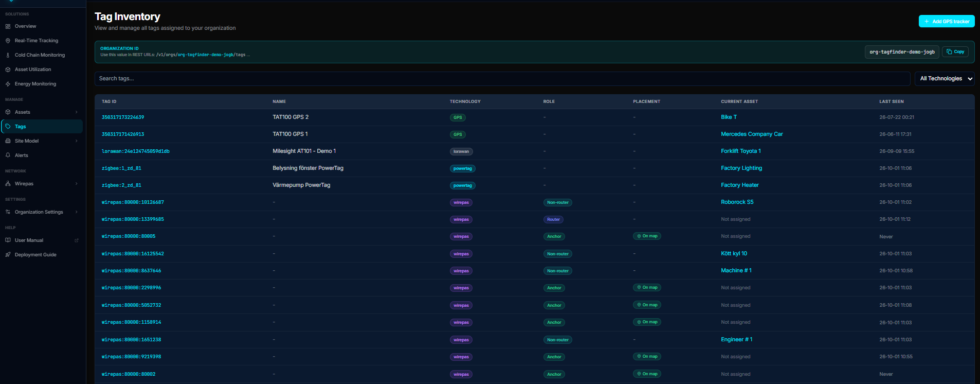Copy the organization ID
This screenshot has height=384, width=980.
pyautogui.click(x=955, y=52)
